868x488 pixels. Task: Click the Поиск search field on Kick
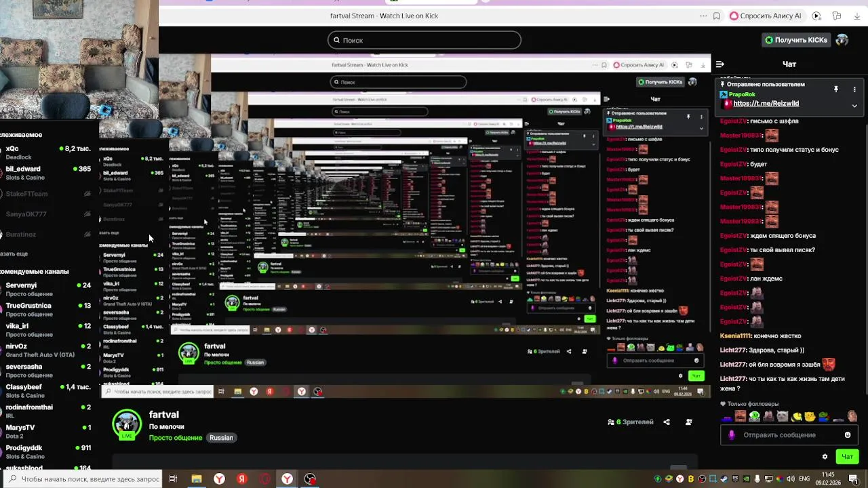(425, 40)
